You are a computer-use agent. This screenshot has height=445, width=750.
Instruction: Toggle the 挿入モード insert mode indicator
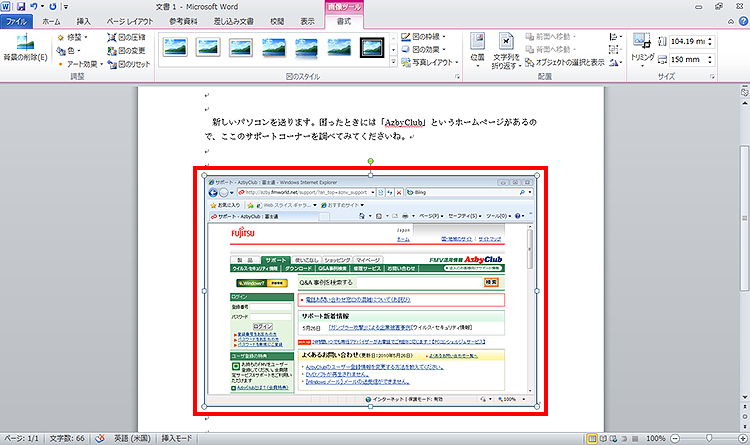click(x=176, y=438)
